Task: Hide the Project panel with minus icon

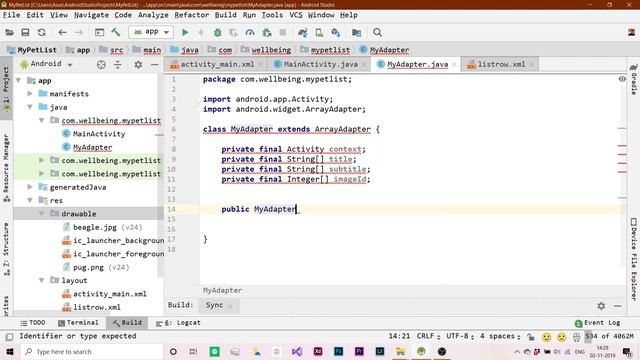Action: 154,64
